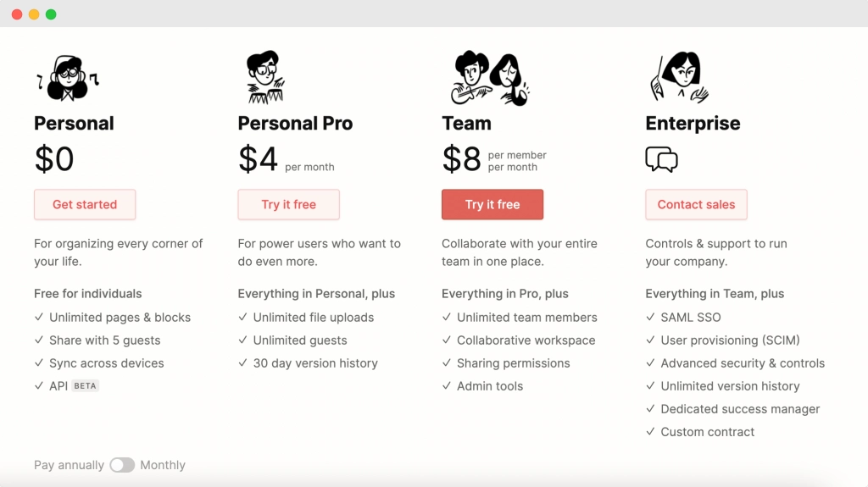Click the Team plan musicians illustration
This screenshot has width=868, height=487.
pos(491,78)
